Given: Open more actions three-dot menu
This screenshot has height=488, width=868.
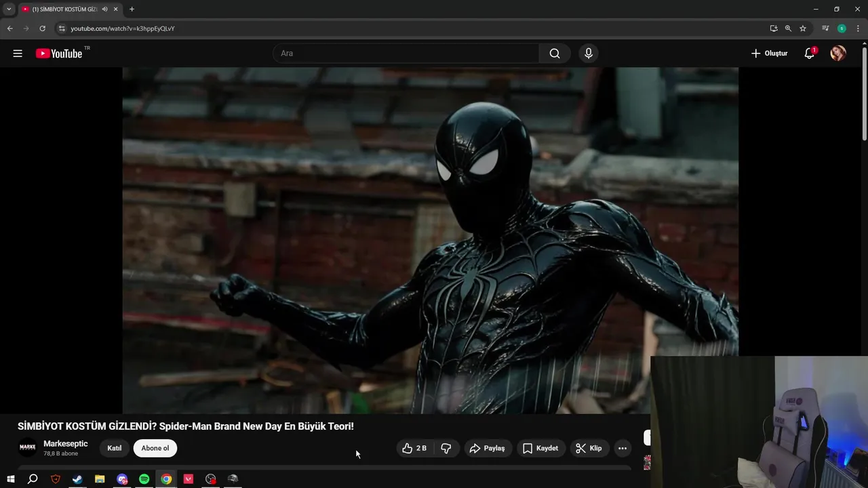Looking at the screenshot, I should click(x=623, y=448).
